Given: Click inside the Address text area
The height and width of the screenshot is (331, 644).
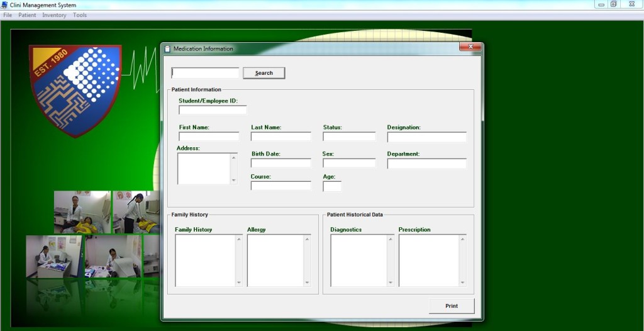Looking at the screenshot, I should [x=204, y=169].
